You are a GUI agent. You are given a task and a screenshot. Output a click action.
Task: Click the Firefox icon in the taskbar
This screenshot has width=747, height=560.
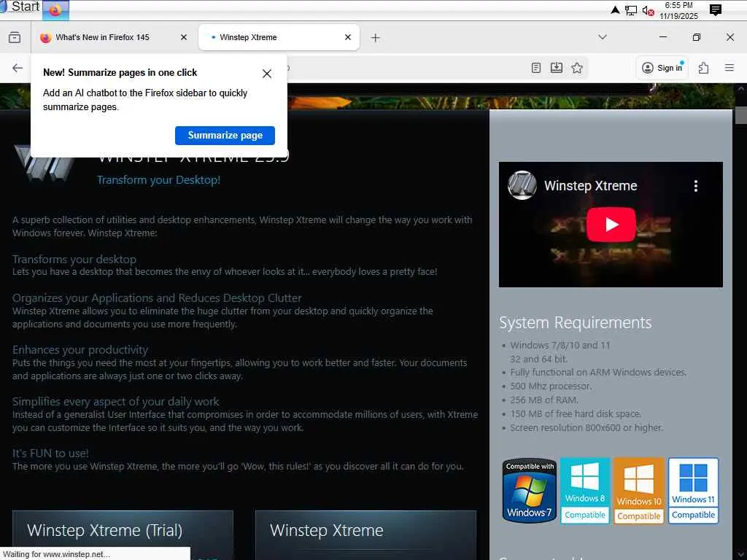tap(55, 10)
